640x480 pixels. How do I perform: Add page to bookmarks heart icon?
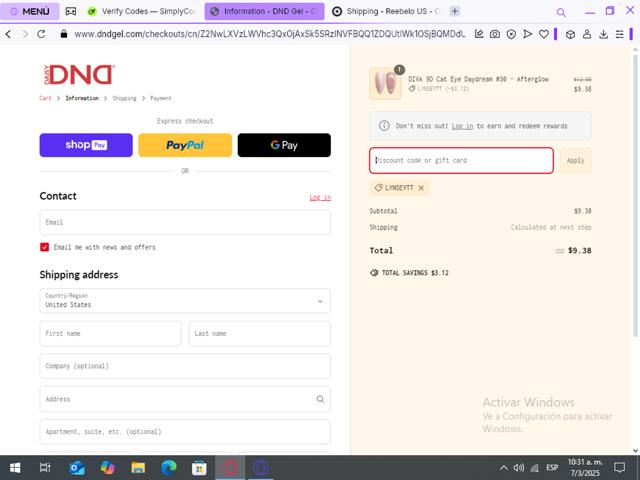coord(544,34)
